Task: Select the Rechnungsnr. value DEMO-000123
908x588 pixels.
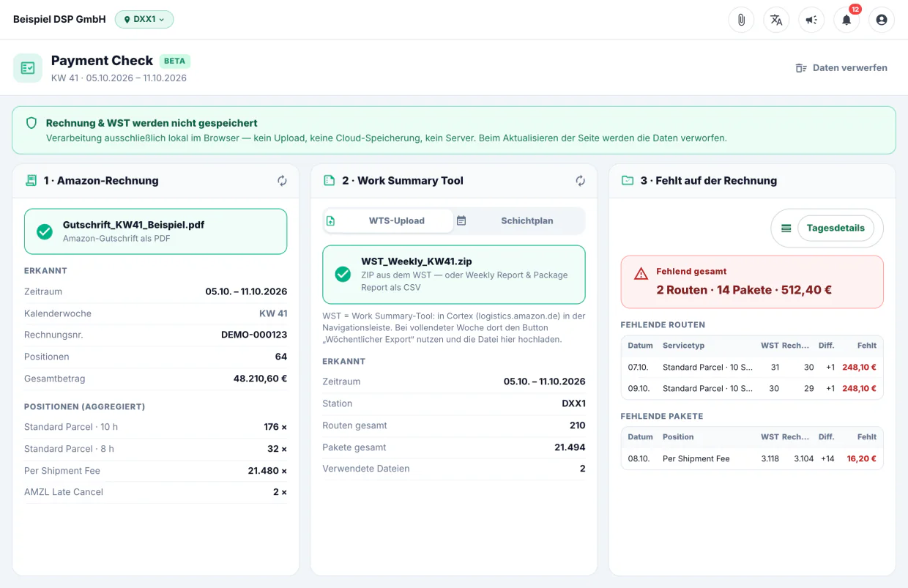Action: (x=254, y=335)
